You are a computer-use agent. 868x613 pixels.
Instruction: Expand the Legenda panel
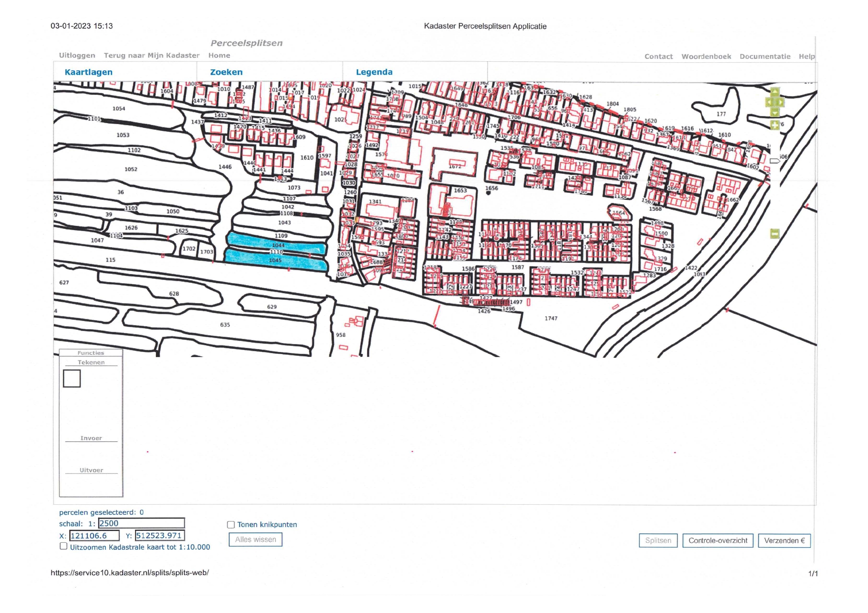pyautogui.click(x=374, y=72)
